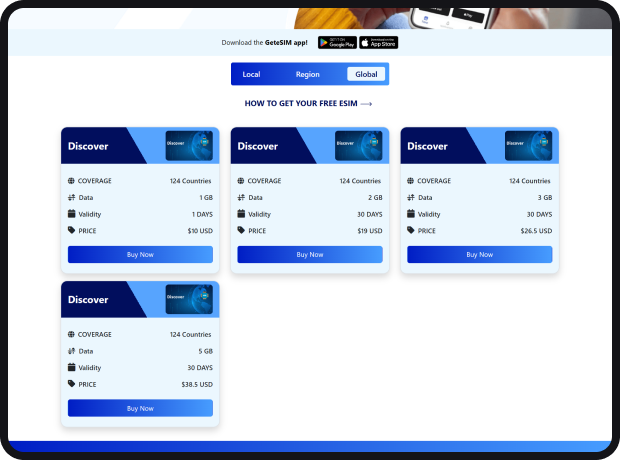
Task: Click the data transfer icon on 2 GB plan
Action: 241,197
